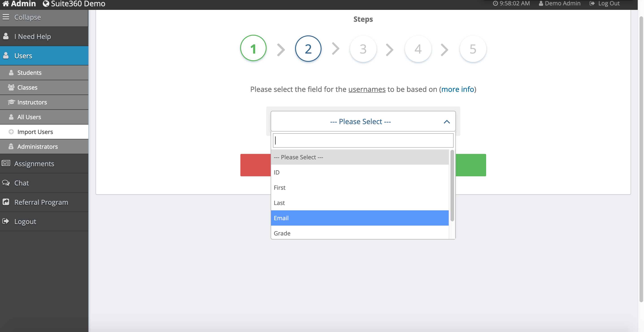Screen dimensions: 644x332
Task: Click the sidebar Logout icon
Action: pos(6,221)
